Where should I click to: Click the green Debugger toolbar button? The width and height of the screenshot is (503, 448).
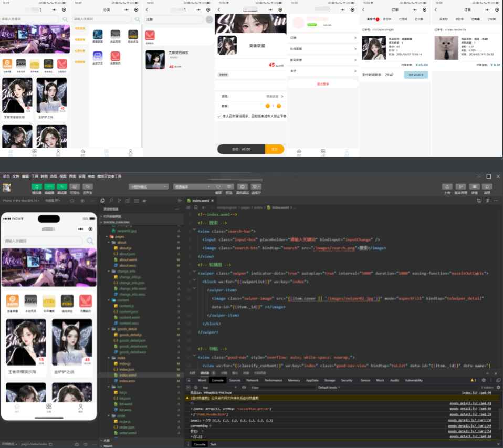pyautogui.click(x=61, y=186)
